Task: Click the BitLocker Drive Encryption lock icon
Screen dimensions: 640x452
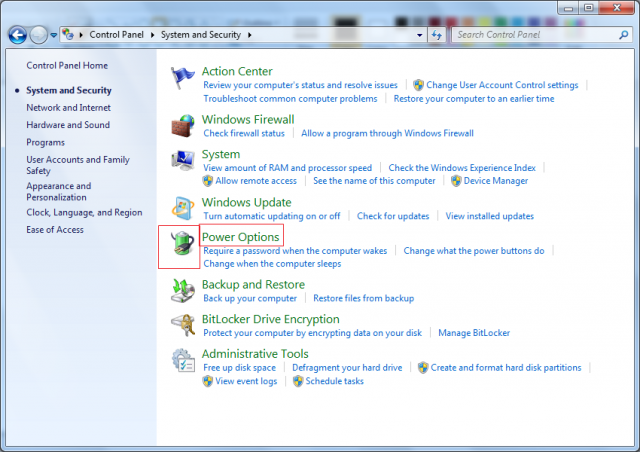Action: coord(182,325)
